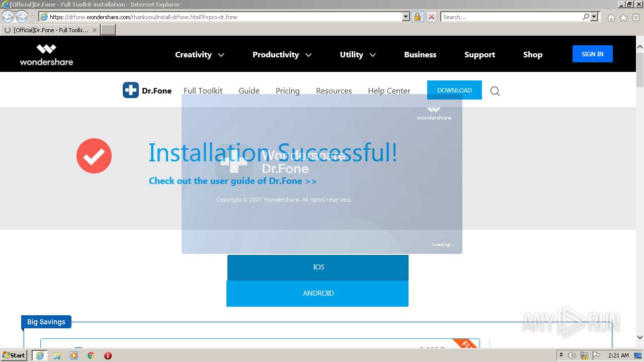Stop loading with the red X button

coord(431,17)
